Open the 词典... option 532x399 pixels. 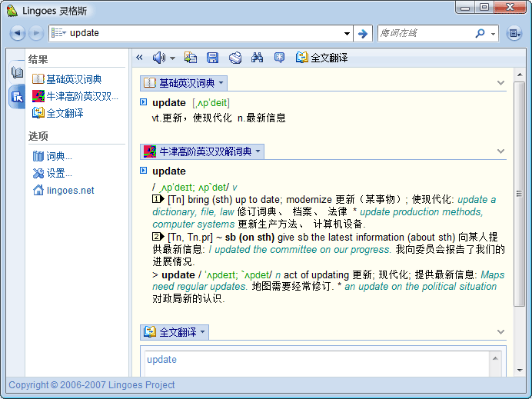coord(52,156)
